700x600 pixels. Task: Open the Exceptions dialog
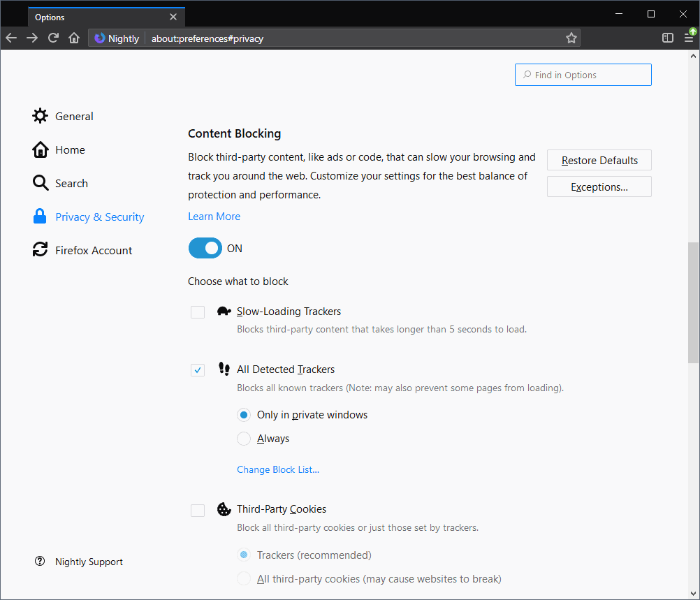(x=599, y=186)
